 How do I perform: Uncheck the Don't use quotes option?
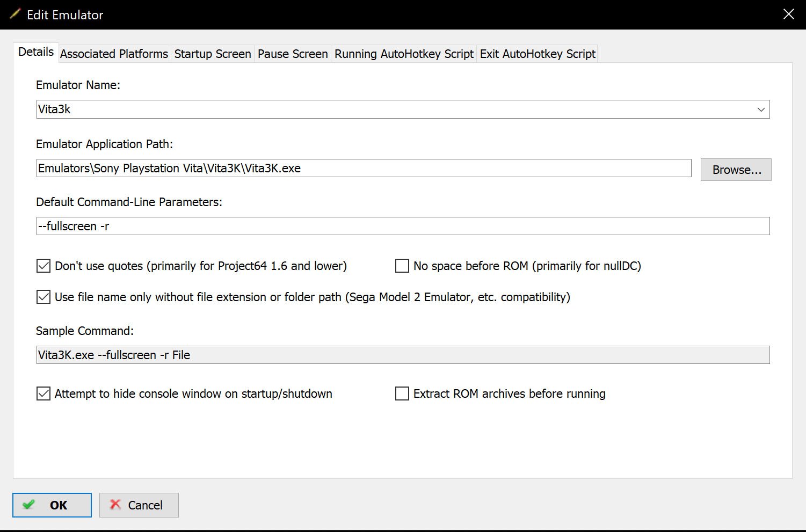tap(43, 266)
